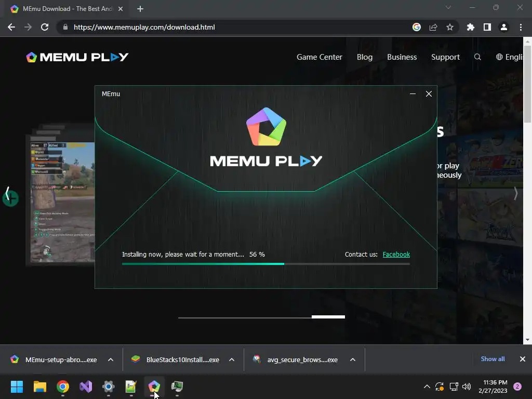Open the Notepad++ taskbar icon
The image size is (532, 399).
[131, 387]
